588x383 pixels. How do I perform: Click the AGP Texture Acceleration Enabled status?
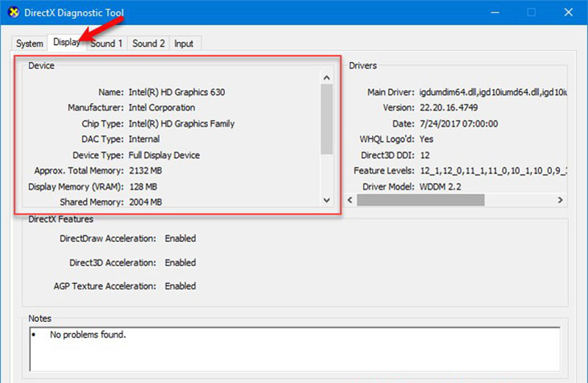pyautogui.click(x=180, y=286)
